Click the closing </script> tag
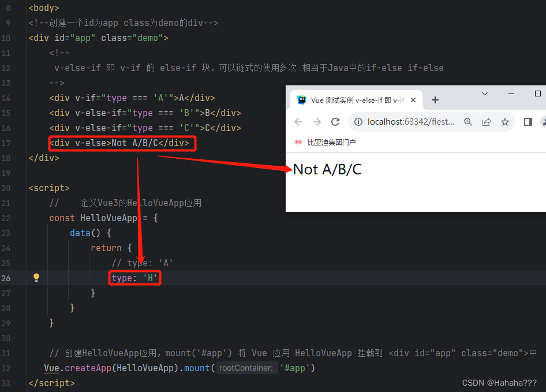The width and height of the screenshot is (546, 392). click(51, 383)
